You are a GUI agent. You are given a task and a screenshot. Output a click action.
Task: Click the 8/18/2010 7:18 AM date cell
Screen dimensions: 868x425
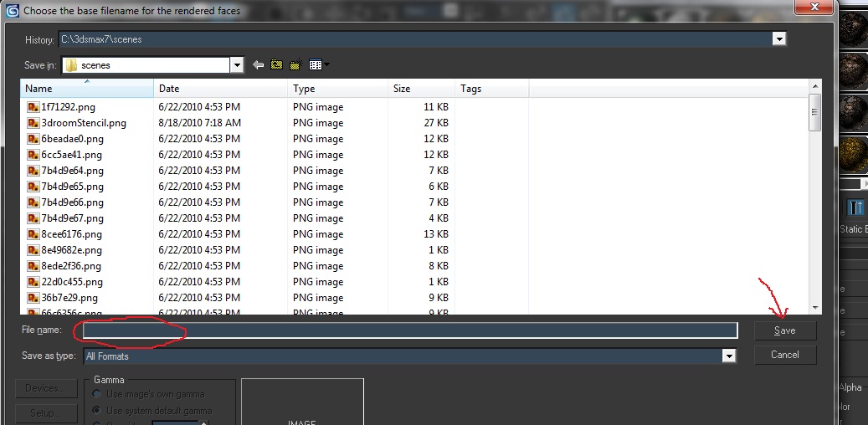[x=199, y=123]
